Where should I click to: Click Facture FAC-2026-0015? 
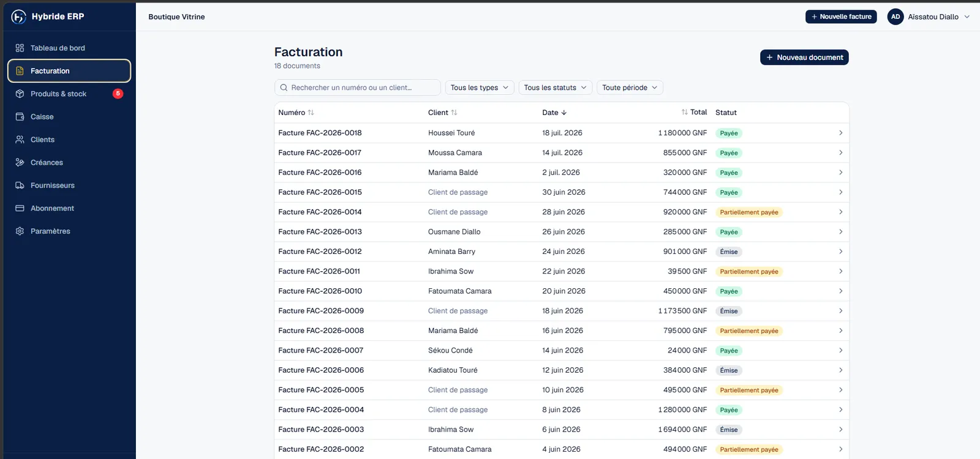(320, 192)
